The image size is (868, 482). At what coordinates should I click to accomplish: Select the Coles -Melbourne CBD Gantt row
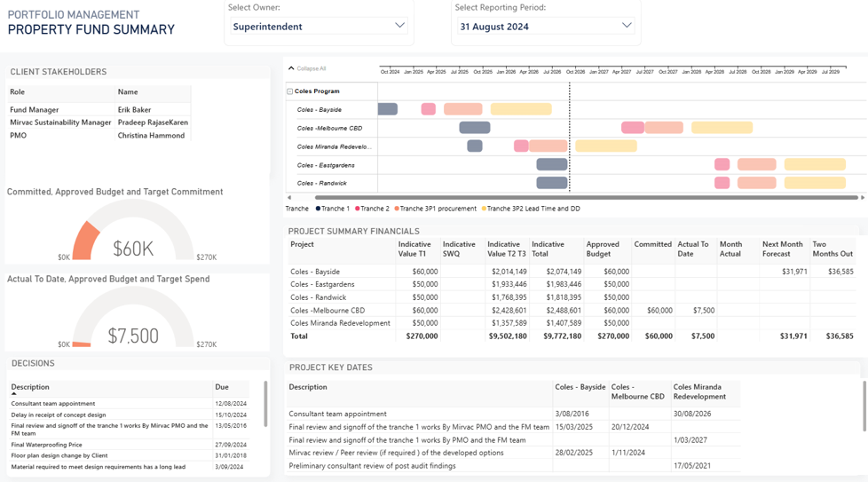coord(329,128)
